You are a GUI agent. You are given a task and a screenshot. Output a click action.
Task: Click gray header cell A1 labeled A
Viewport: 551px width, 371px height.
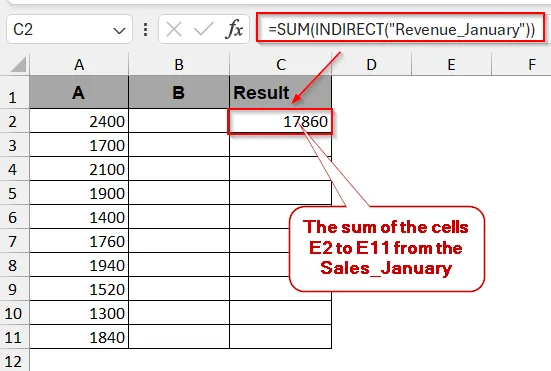(x=79, y=92)
